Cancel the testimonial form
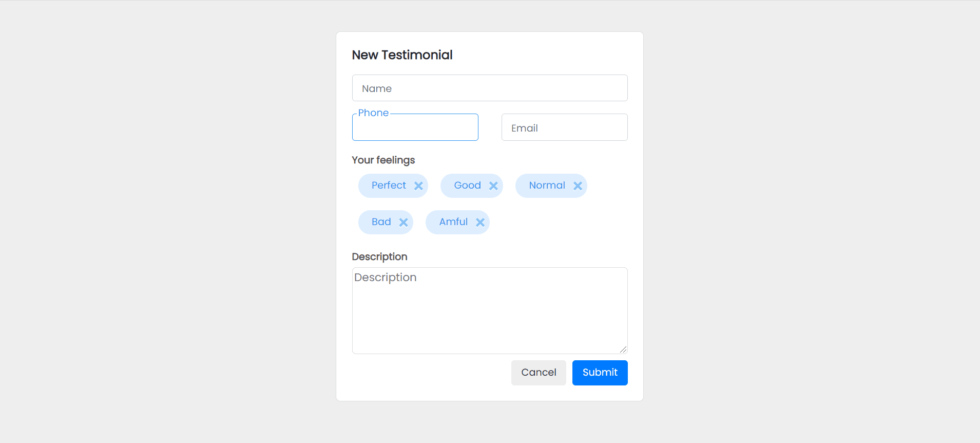 coord(539,373)
